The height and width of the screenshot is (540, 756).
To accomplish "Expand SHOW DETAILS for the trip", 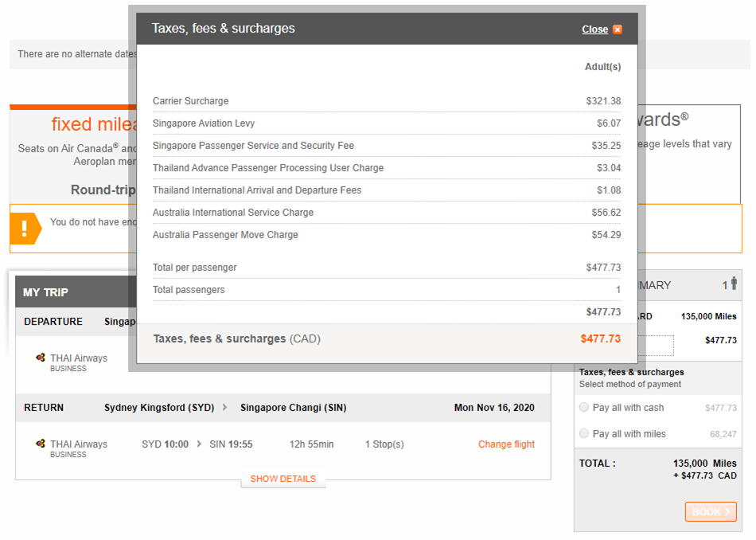I will (283, 479).
